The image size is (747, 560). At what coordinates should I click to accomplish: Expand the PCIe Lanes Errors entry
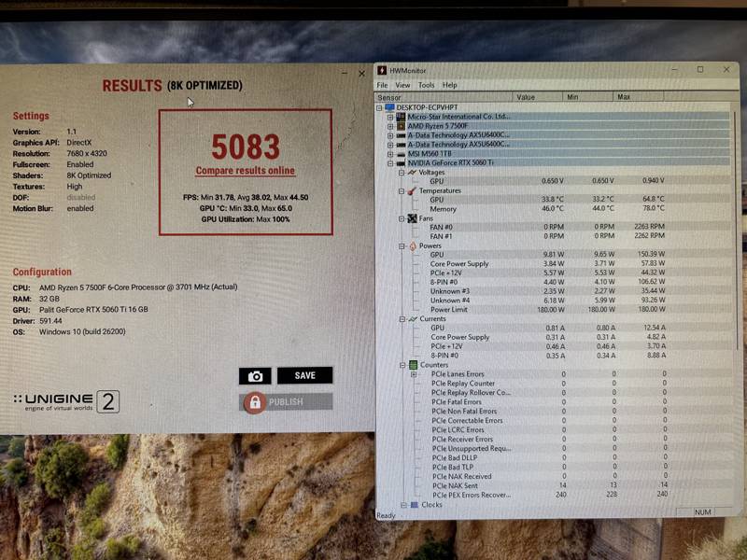tap(414, 374)
